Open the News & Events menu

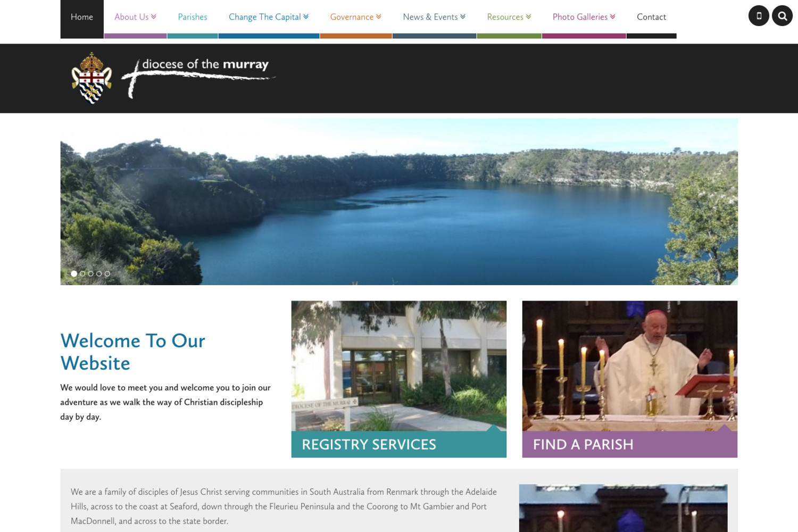[x=434, y=17]
